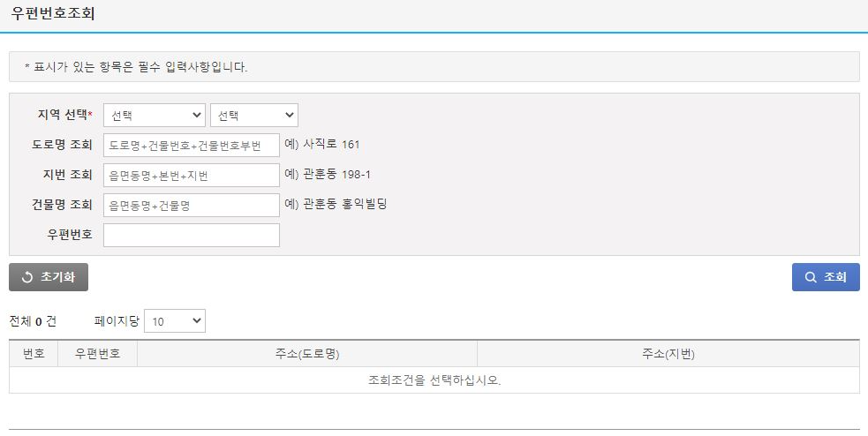Image resolution: width=868 pixels, height=436 pixels.
Task: Click the 도로명 조회 input field
Action: (x=192, y=145)
